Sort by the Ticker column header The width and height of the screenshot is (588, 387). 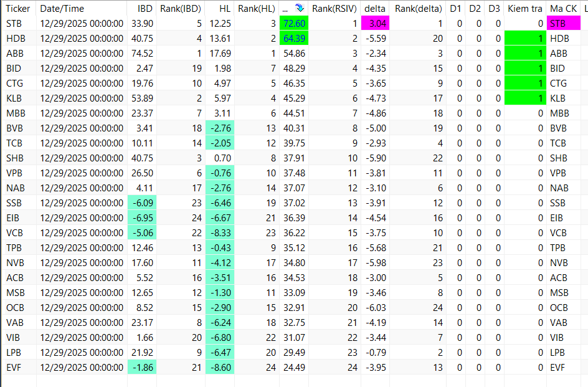tap(18, 8)
